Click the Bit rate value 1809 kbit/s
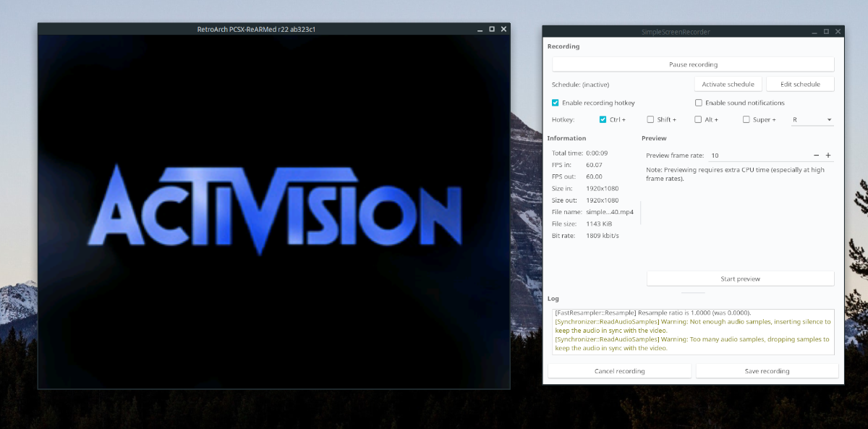Screen dimensions: 868x429 pyautogui.click(x=603, y=236)
